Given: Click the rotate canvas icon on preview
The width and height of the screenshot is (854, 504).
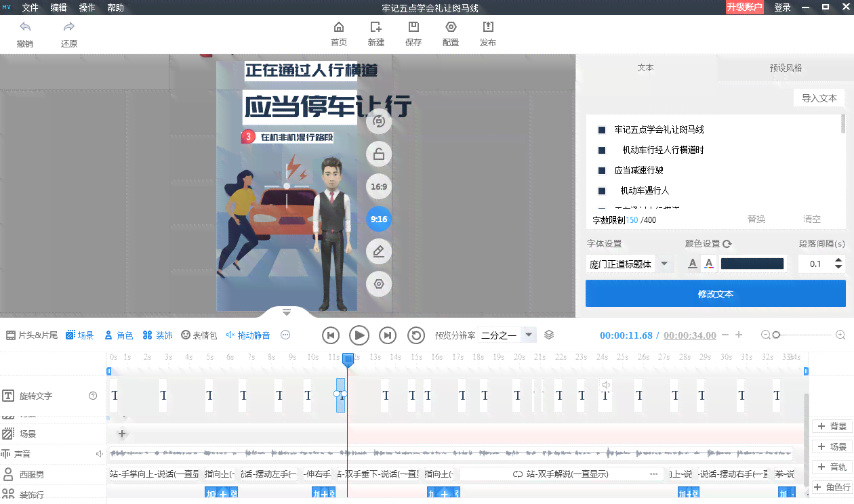Looking at the screenshot, I should [379, 122].
